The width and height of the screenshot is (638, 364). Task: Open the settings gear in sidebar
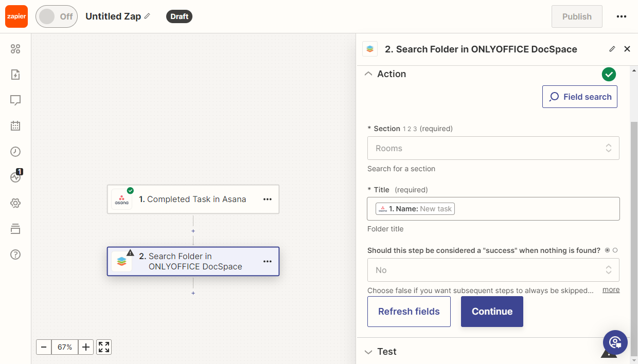click(15, 203)
